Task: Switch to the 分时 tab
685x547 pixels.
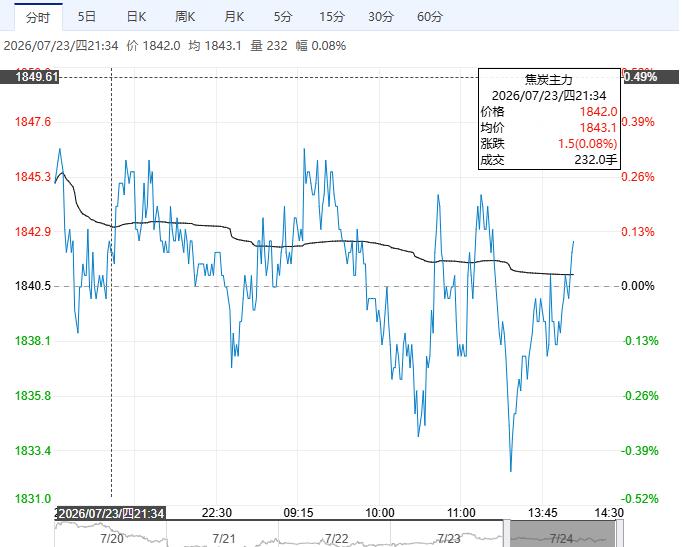Action: click(x=38, y=17)
